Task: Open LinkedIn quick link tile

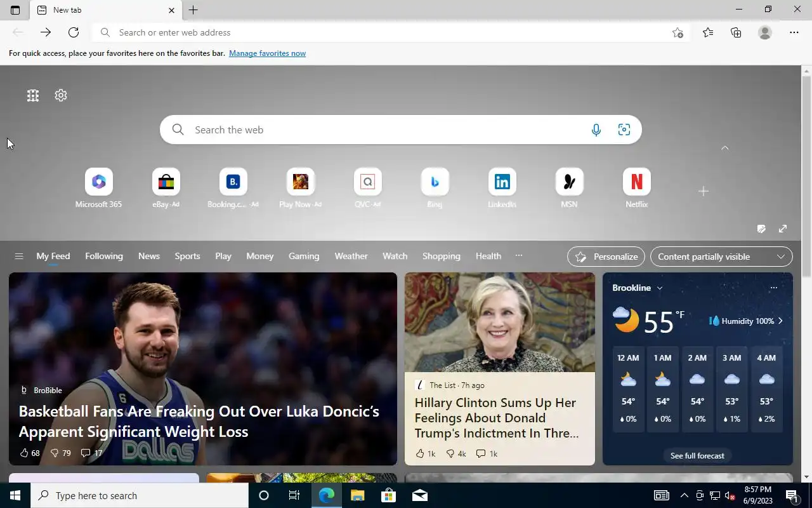Action: (x=502, y=188)
